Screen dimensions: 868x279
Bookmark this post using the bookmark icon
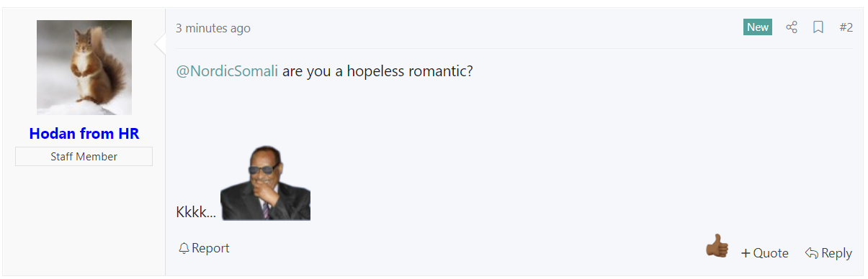818,27
